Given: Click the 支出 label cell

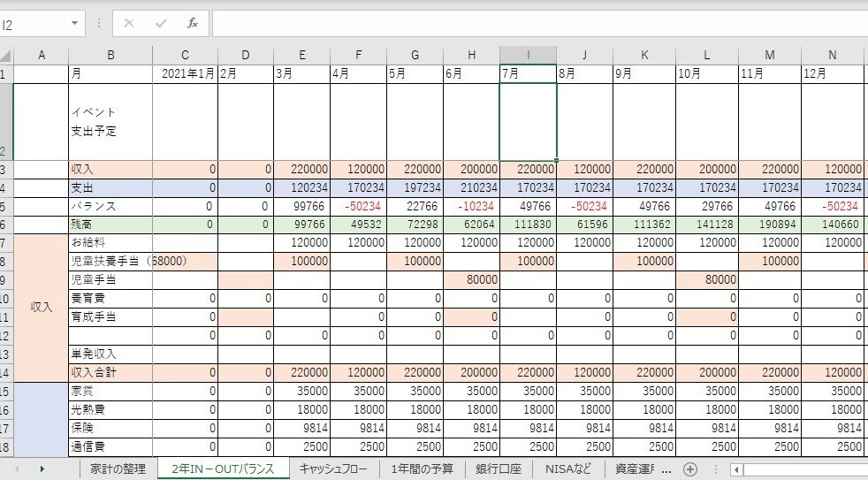Looking at the screenshot, I should (x=110, y=187).
